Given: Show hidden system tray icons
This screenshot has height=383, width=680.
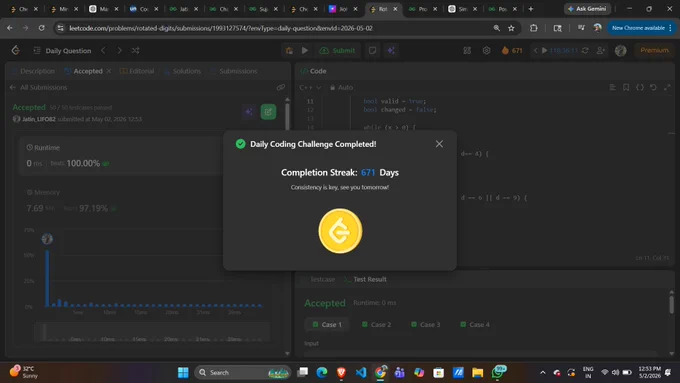Looking at the screenshot, I should click(543, 373).
